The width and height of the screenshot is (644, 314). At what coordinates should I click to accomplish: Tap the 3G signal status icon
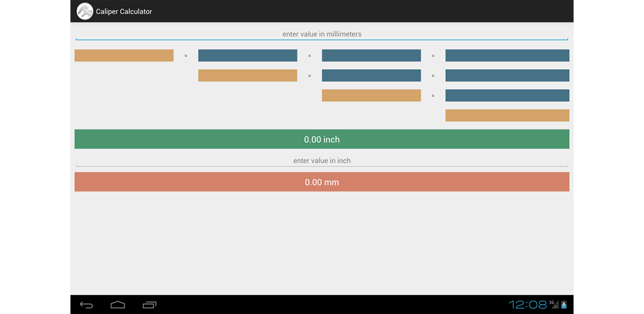pos(553,304)
